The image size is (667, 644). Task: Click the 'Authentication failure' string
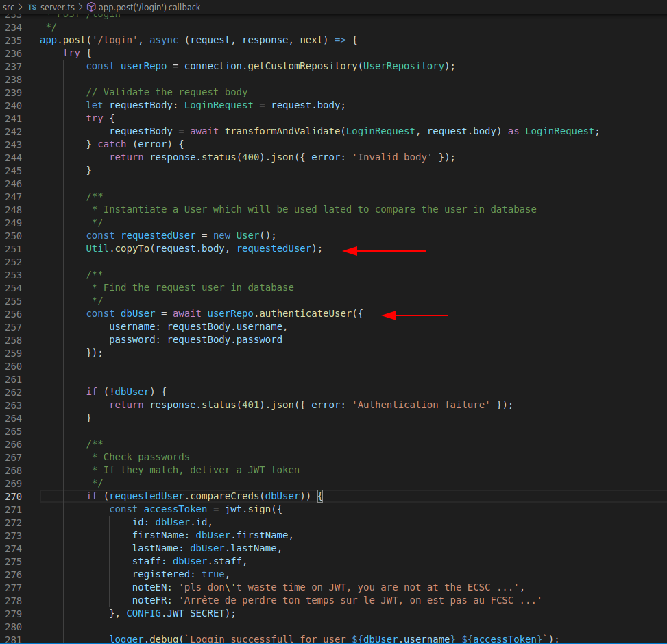pyautogui.click(x=422, y=405)
